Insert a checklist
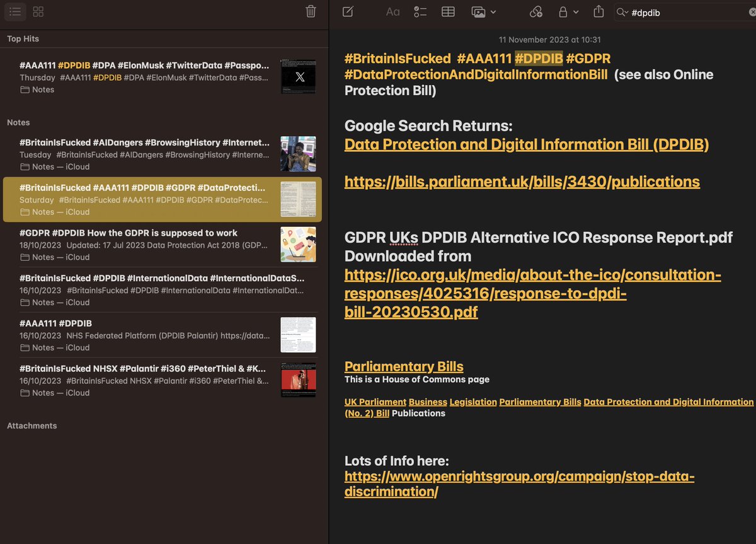The image size is (756, 544). click(x=420, y=11)
